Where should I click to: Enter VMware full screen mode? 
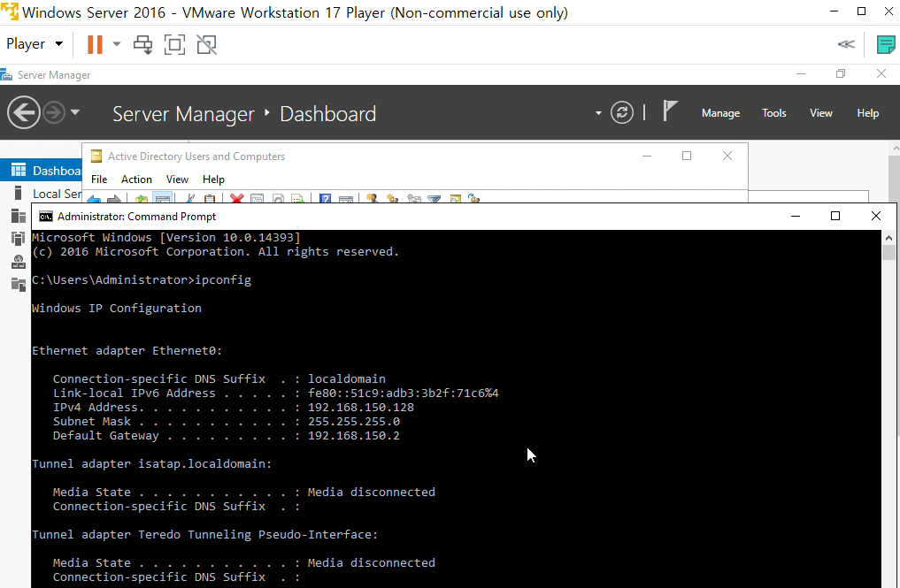click(174, 44)
